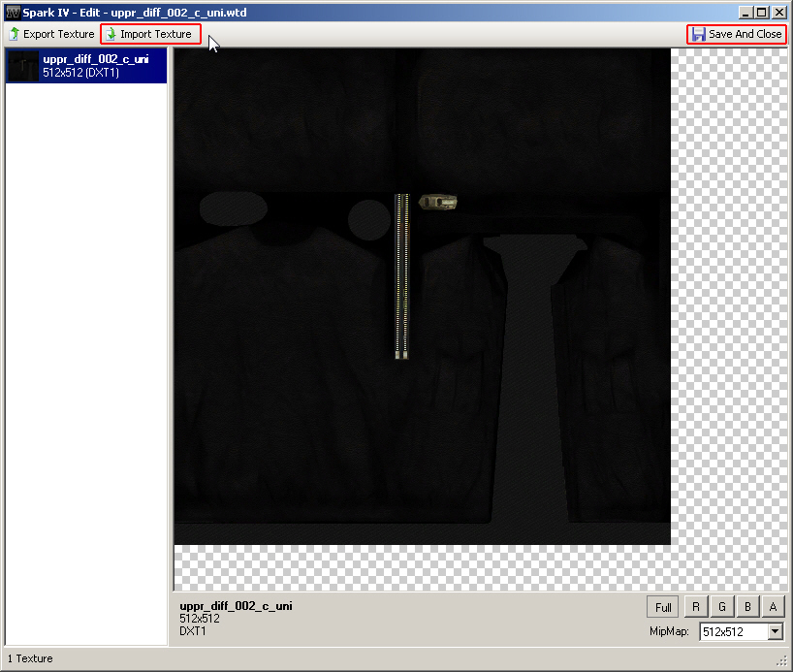Viewport: 793px width, 672px height.
Task: Open the MipMap dropdown arrow
Action: (776, 631)
